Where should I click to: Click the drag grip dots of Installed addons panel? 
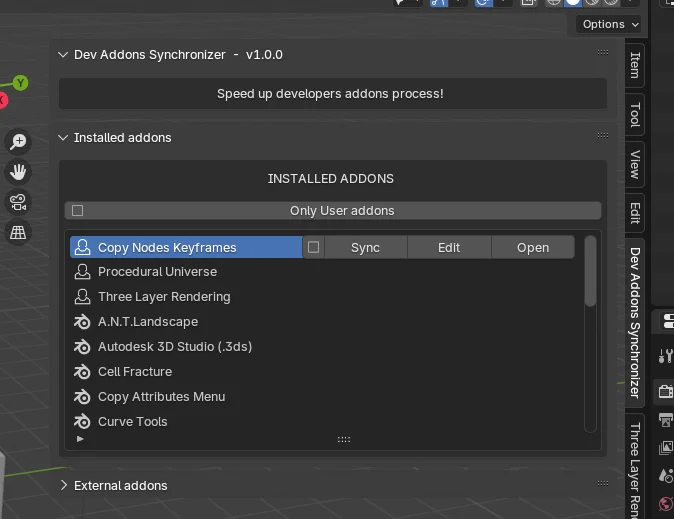[603, 135]
